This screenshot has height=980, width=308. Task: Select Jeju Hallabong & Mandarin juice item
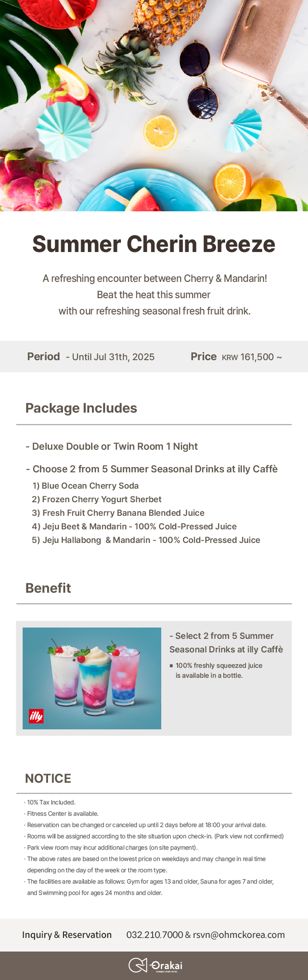pyautogui.click(x=146, y=540)
